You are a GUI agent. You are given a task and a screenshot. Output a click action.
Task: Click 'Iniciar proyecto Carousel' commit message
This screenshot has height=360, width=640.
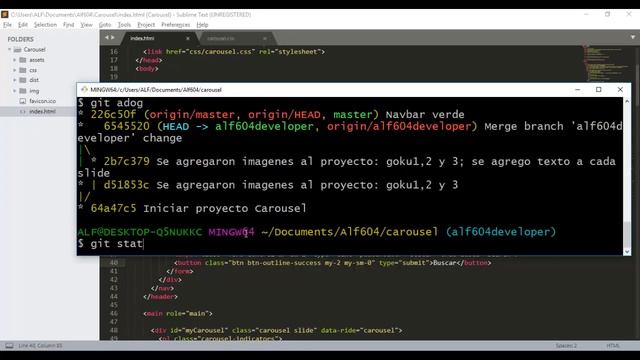pyautogui.click(x=224, y=209)
